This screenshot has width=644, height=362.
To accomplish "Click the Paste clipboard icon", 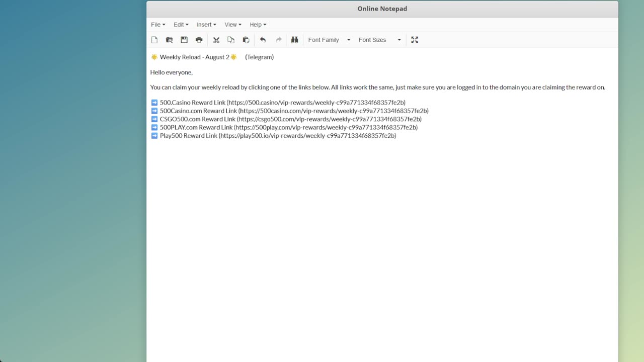I will pos(246,40).
